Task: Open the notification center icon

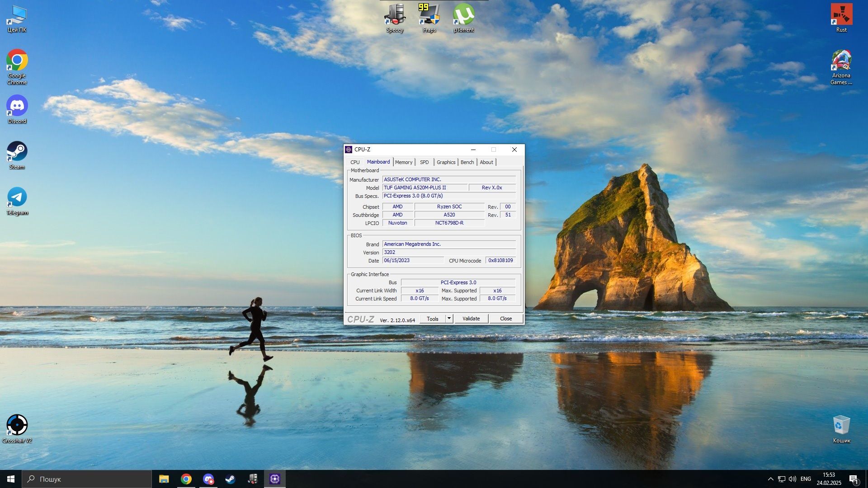Action: click(x=854, y=479)
